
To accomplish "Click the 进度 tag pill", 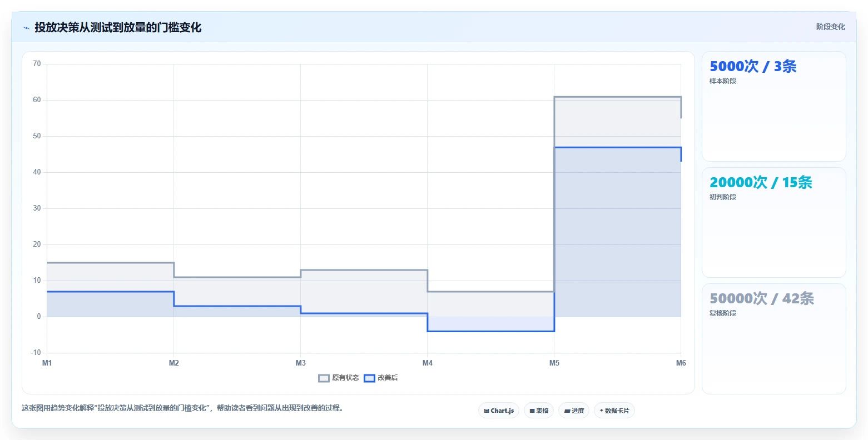I will pyautogui.click(x=574, y=411).
